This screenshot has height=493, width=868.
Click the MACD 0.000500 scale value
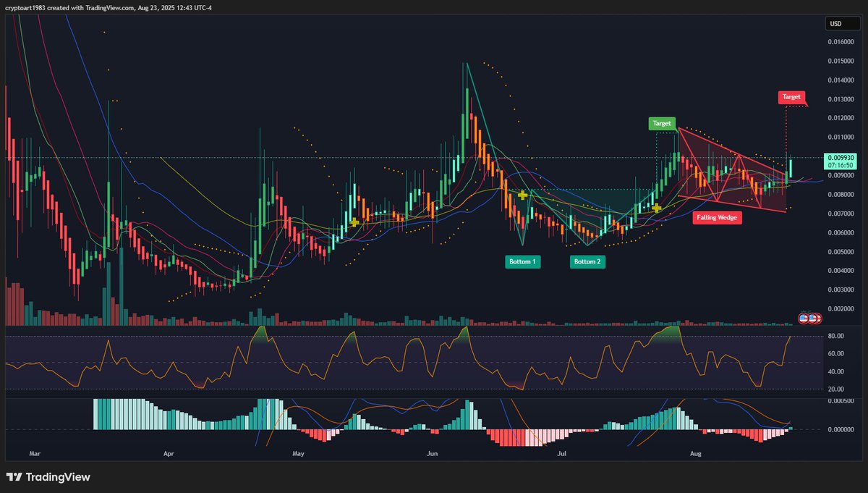pos(841,400)
